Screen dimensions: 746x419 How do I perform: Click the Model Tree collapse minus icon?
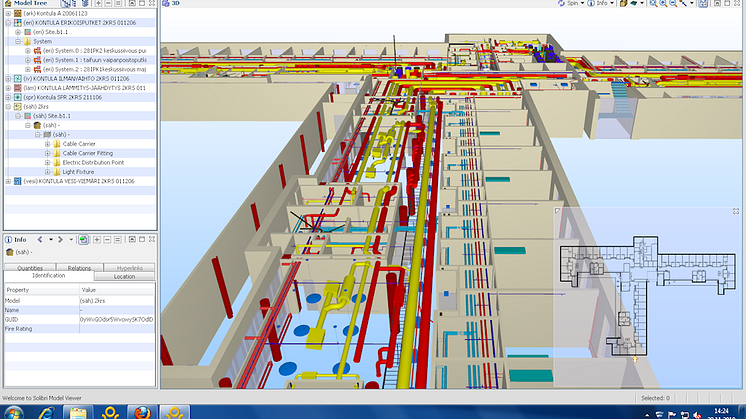click(108, 3)
